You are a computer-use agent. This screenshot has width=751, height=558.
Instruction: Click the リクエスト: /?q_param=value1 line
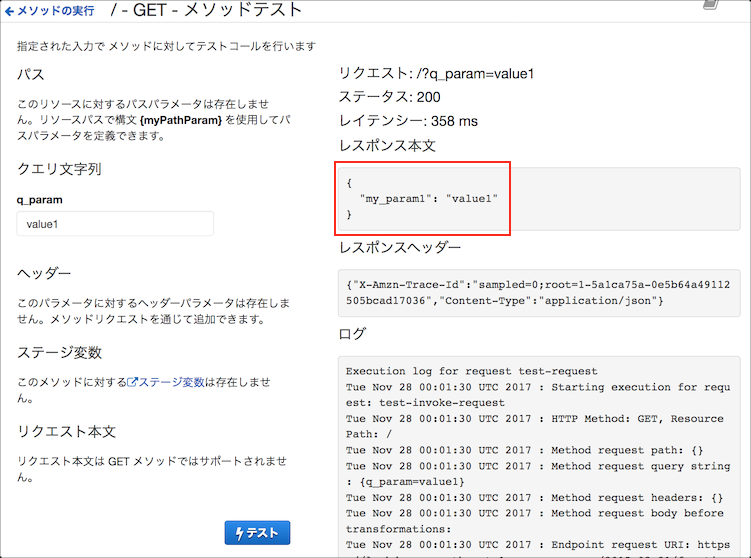click(x=436, y=73)
